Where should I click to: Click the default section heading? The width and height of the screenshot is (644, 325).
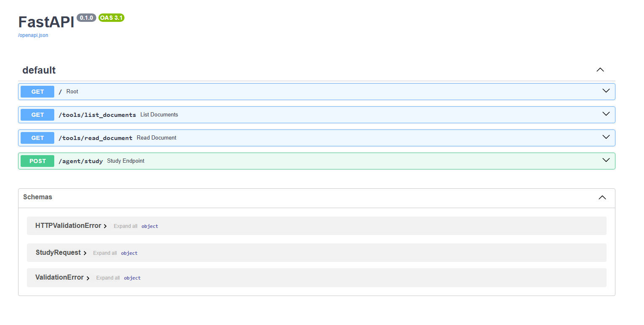tap(39, 70)
